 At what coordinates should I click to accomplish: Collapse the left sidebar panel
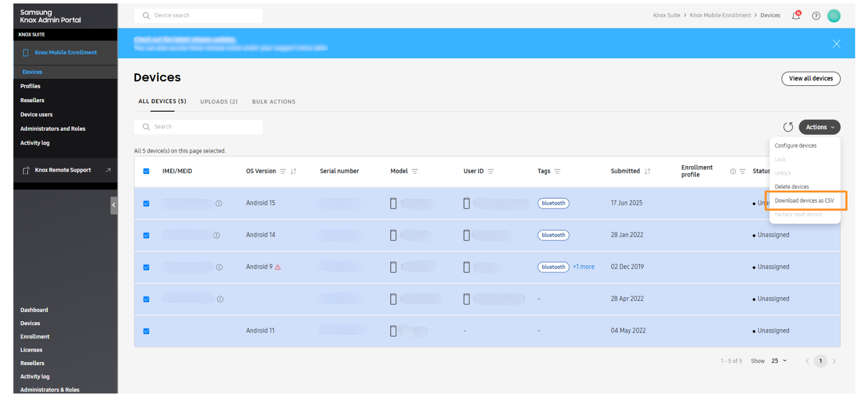click(x=114, y=205)
